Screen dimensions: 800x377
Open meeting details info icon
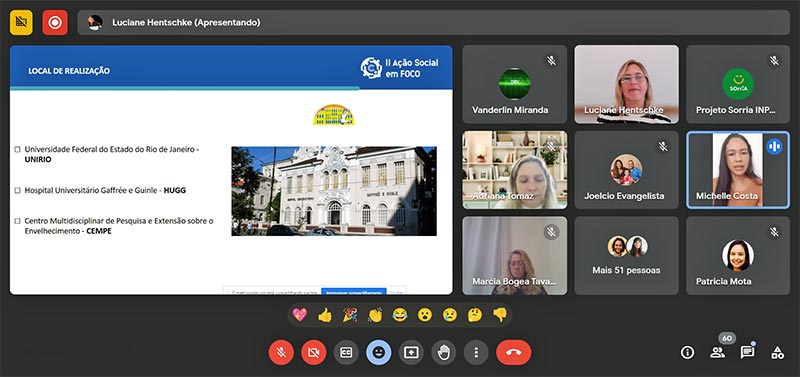(687, 352)
